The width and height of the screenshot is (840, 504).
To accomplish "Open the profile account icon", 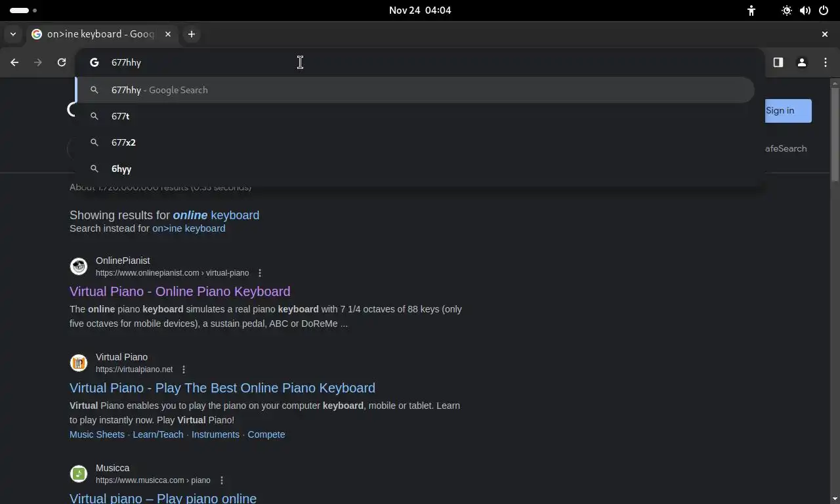I will click(801, 62).
